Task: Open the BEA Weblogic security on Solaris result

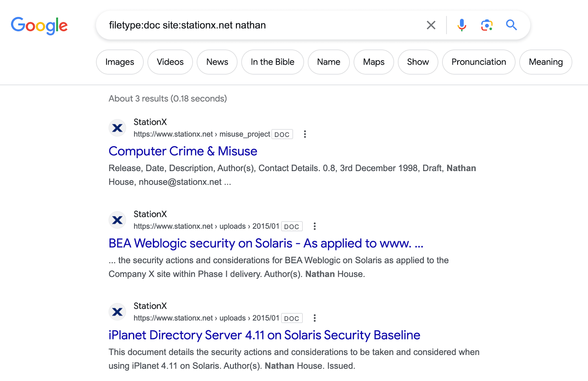Action: [266, 243]
